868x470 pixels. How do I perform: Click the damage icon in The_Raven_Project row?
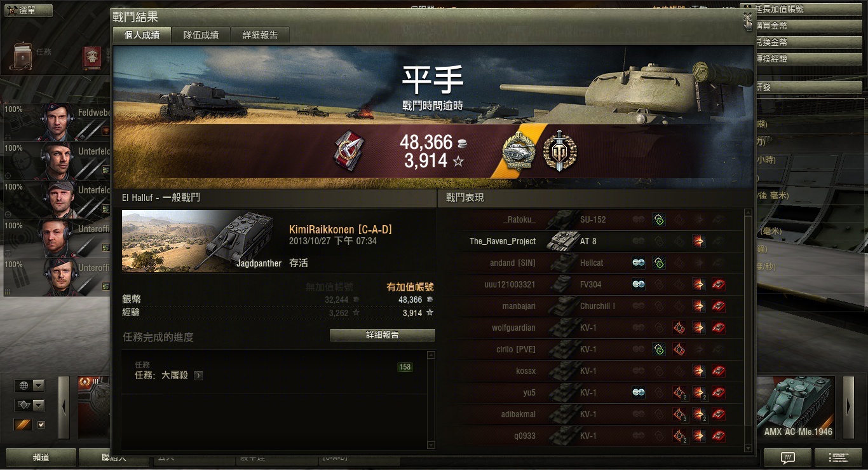pos(698,242)
